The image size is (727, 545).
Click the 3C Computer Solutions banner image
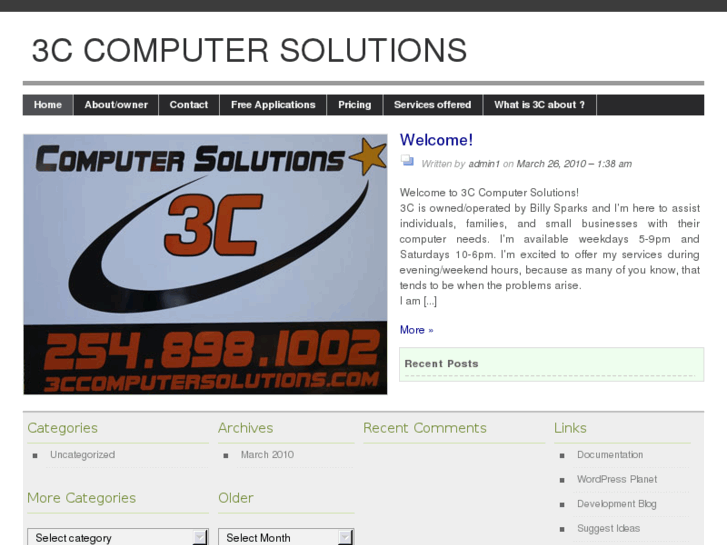click(x=205, y=264)
